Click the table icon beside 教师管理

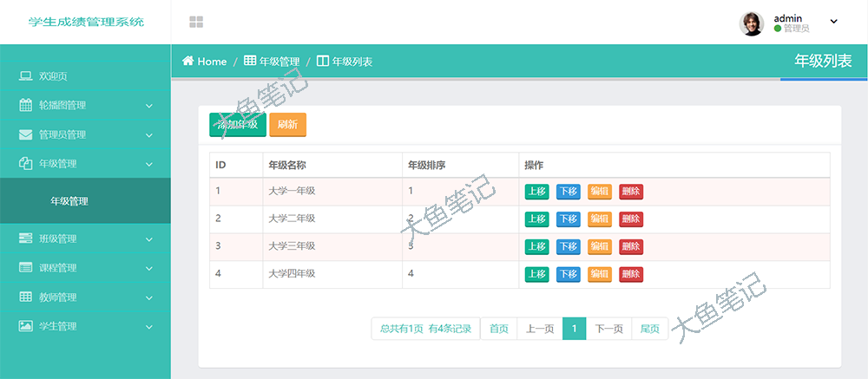pyautogui.click(x=25, y=297)
